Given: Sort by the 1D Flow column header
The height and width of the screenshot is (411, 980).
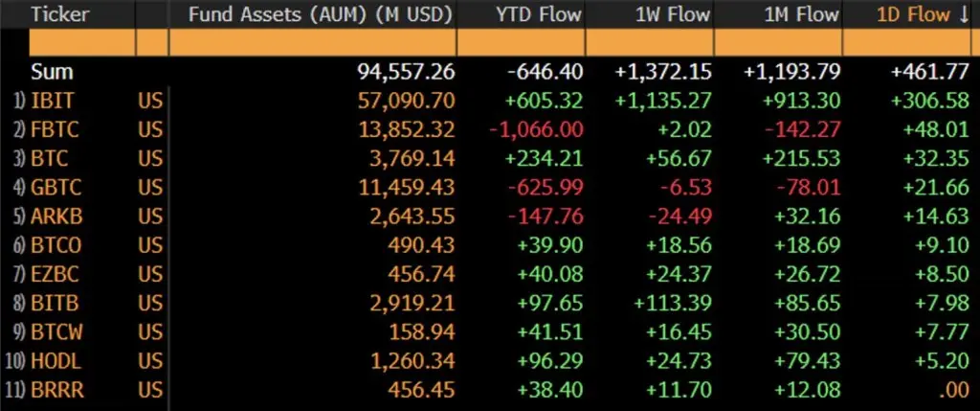Looking at the screenshot, I should pyautogui.click(x=923, y=15).
